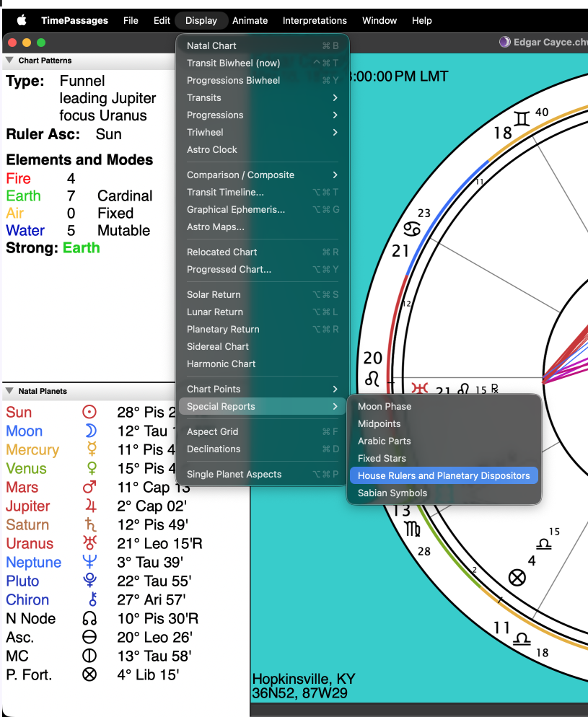Viewport: 588px width, 717px height.
Task: Click the Edgar Cayce chart document icon
Action: (505, 42)
